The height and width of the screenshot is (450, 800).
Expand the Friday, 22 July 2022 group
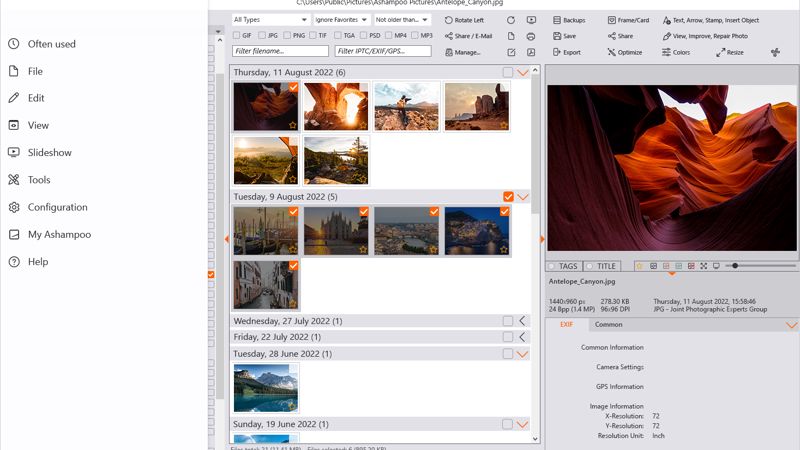(522, 337)
